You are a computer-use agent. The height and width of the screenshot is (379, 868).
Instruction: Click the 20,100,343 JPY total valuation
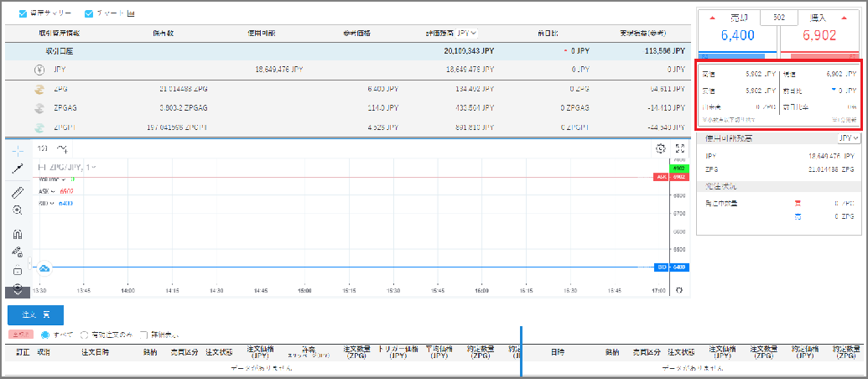(x=469, y=51)
